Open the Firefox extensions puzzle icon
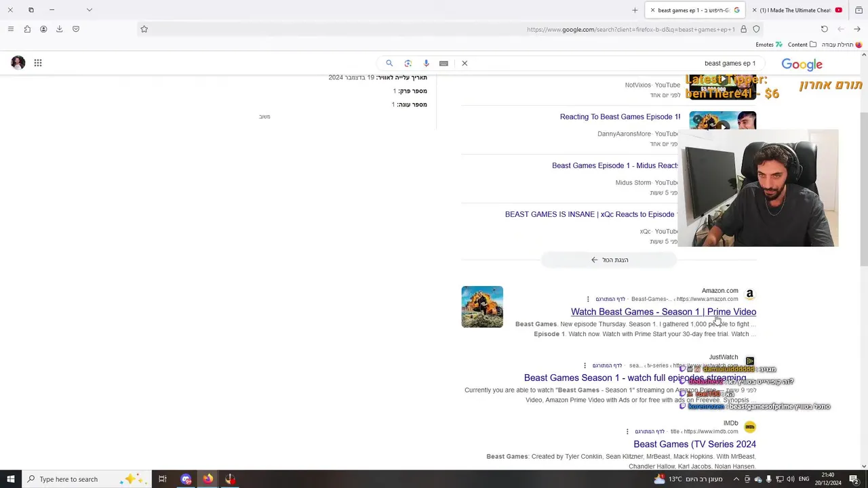This screenshot has height=488, width=868. coord(27,29)
